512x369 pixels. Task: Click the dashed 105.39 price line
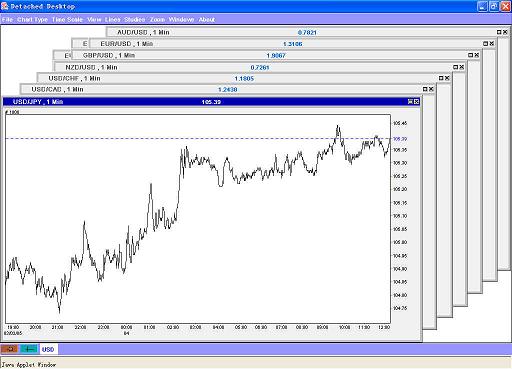coord(198,138)
